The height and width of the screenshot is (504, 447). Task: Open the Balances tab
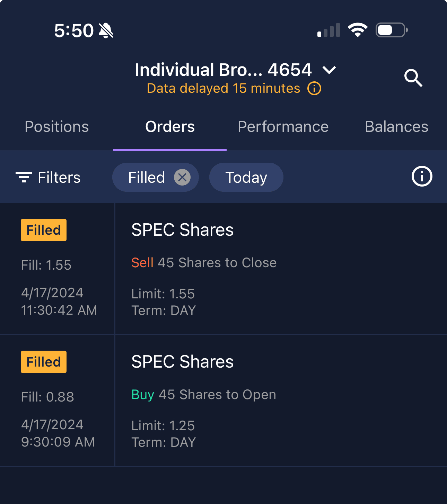coord(396,127)
